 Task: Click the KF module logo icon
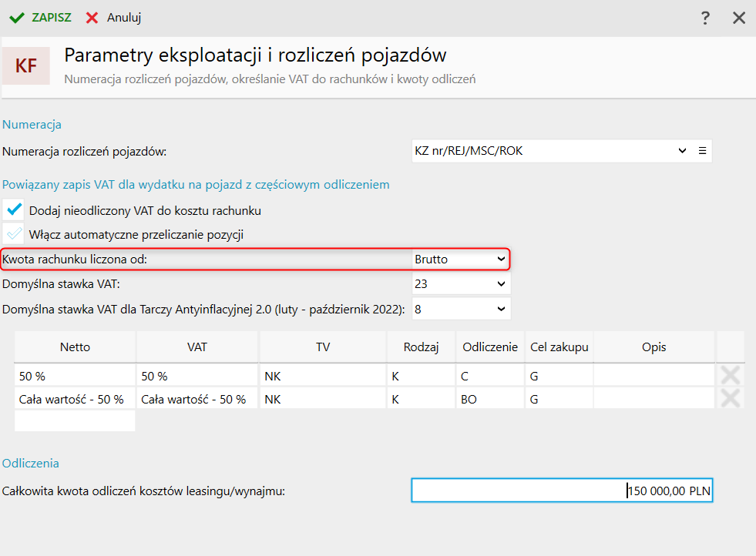coord(26,66)
